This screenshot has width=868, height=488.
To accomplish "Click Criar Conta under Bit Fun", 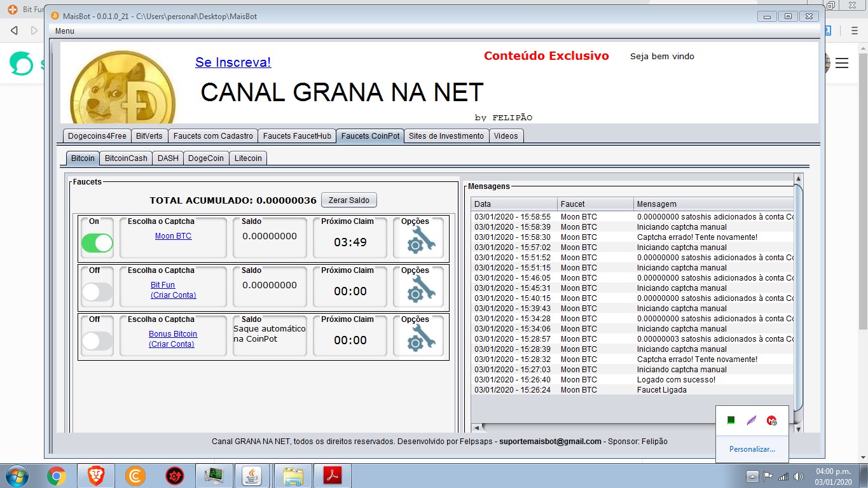I will tap(174, 295).
